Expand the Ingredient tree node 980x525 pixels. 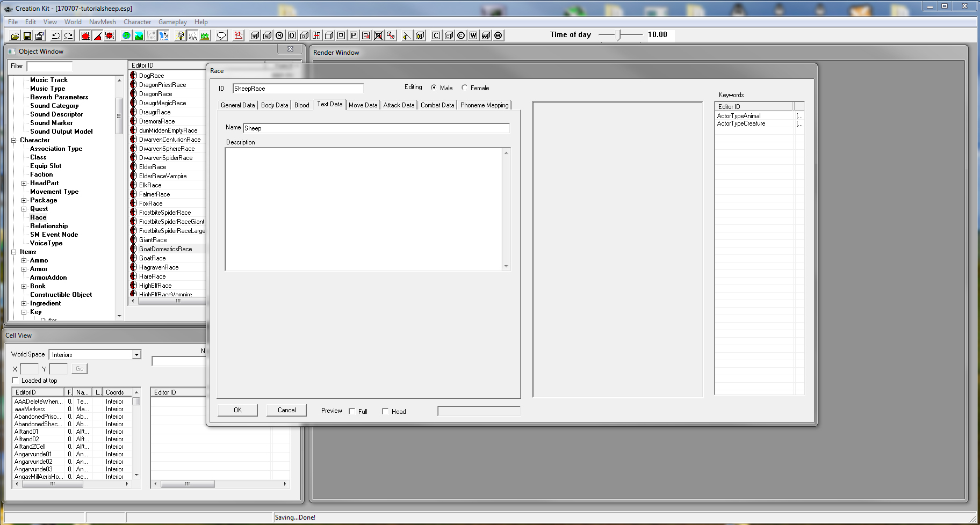(24, 303)
